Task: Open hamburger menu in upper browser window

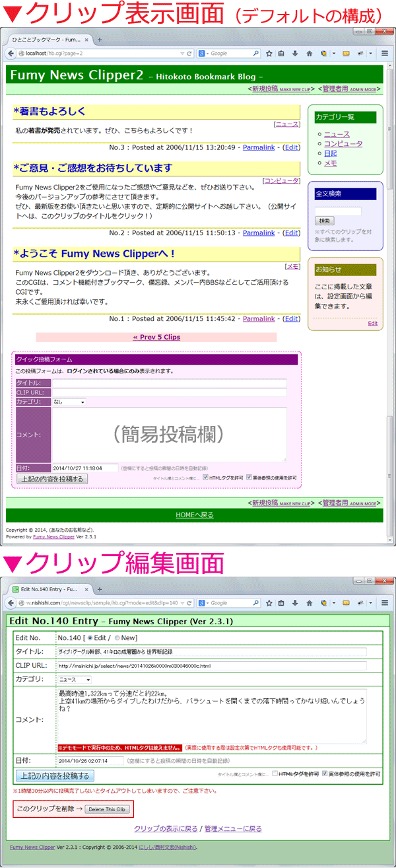Action: pos(385,53)
